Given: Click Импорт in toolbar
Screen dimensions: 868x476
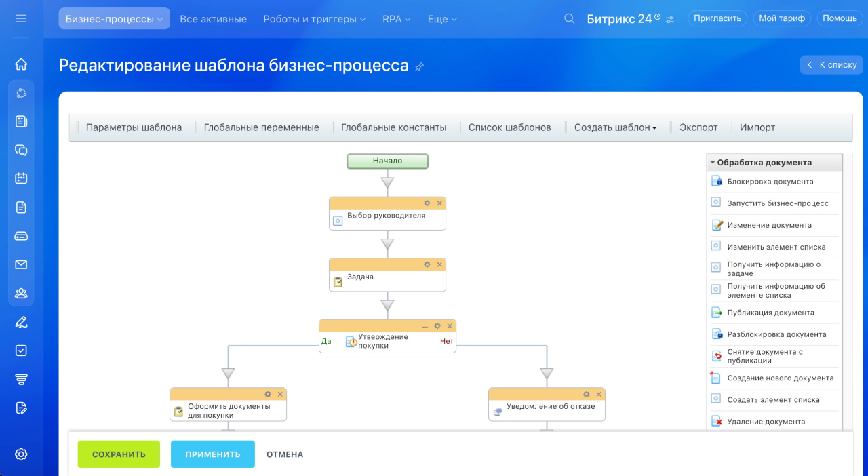Looking at the screenshot, I should click(x=757, y=127).
